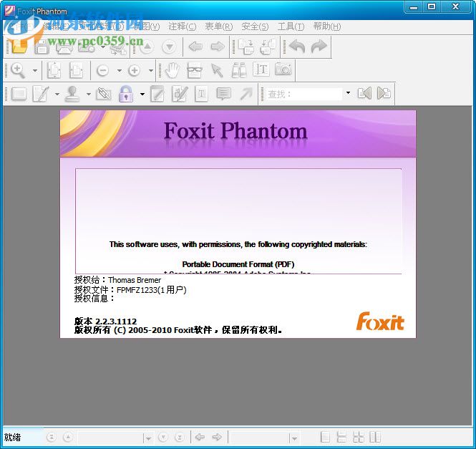Click inside the 查找 search field
Viewport: 476px width, 449px height.
[x=304, y=94]
